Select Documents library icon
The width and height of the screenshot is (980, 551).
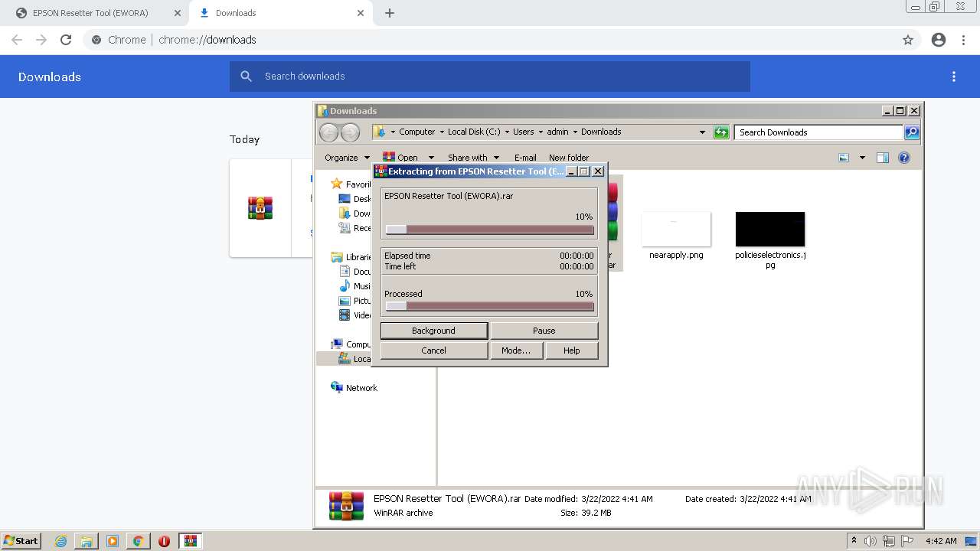(x=345, y=272)
